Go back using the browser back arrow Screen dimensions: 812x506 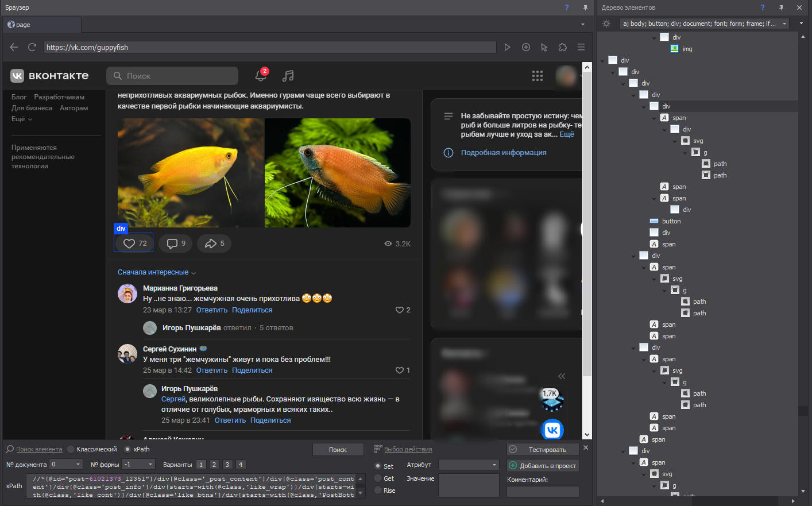click(x=14, y=47)
